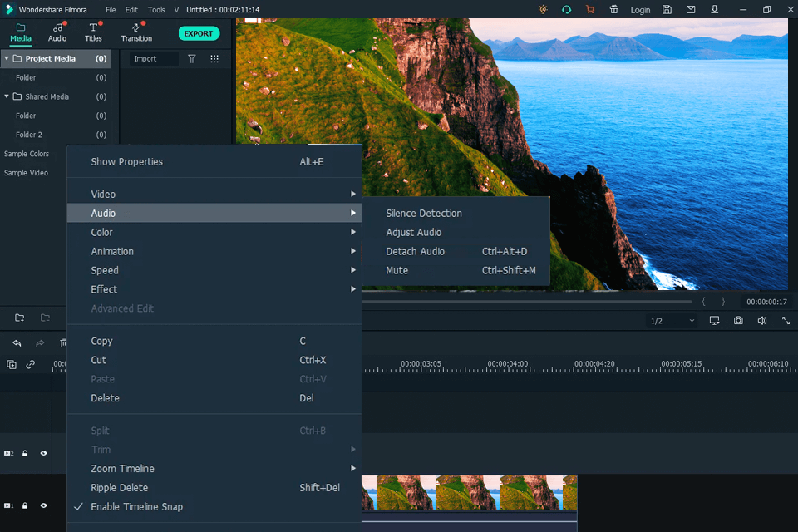
Task: Click the Login link
Action: coord(640,10)
